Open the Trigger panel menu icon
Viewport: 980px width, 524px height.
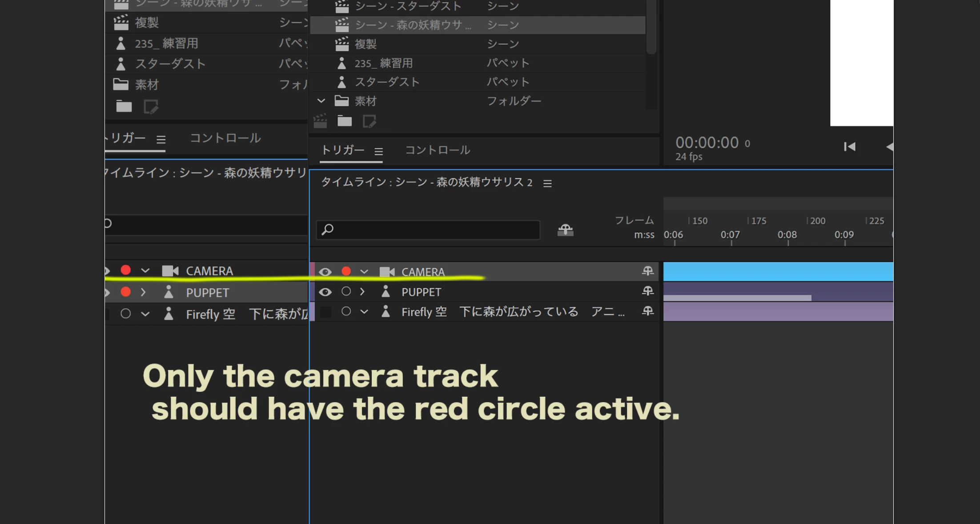tap(378, 152)
